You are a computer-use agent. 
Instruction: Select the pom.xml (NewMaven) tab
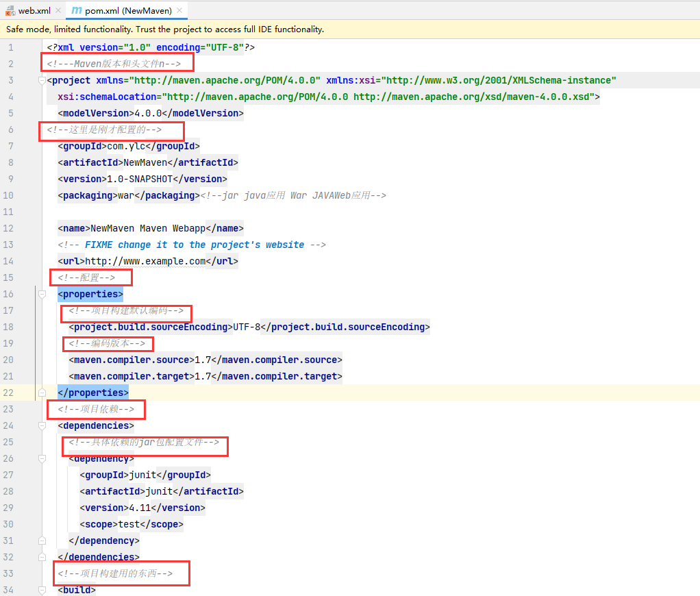[128, 10]
